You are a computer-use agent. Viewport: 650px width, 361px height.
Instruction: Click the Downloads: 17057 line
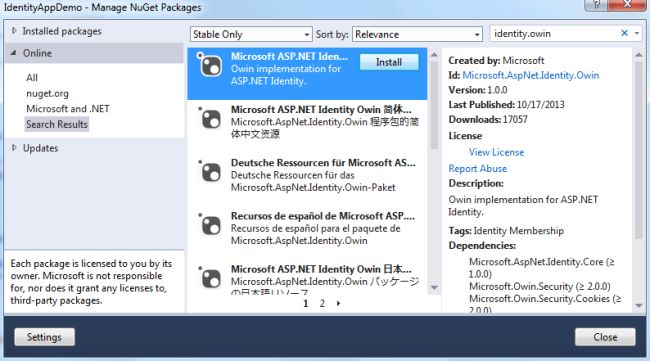click(488, 120)
